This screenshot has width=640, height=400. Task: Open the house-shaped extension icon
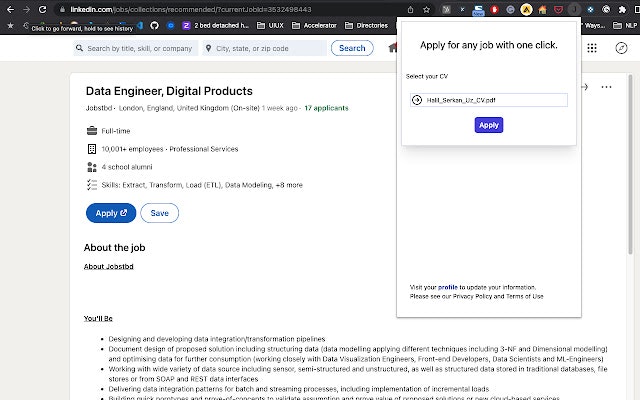point(542,9)
